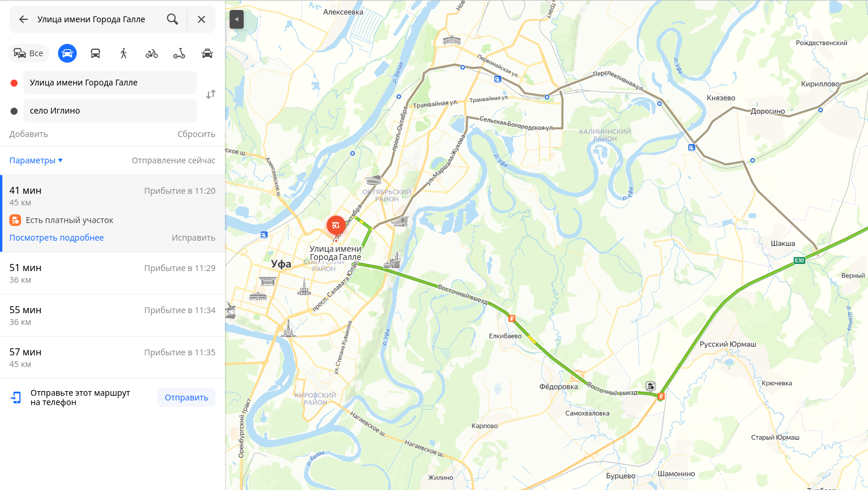Choose the 57 мин 45 км route
The image size is (868, 490).
112,358
